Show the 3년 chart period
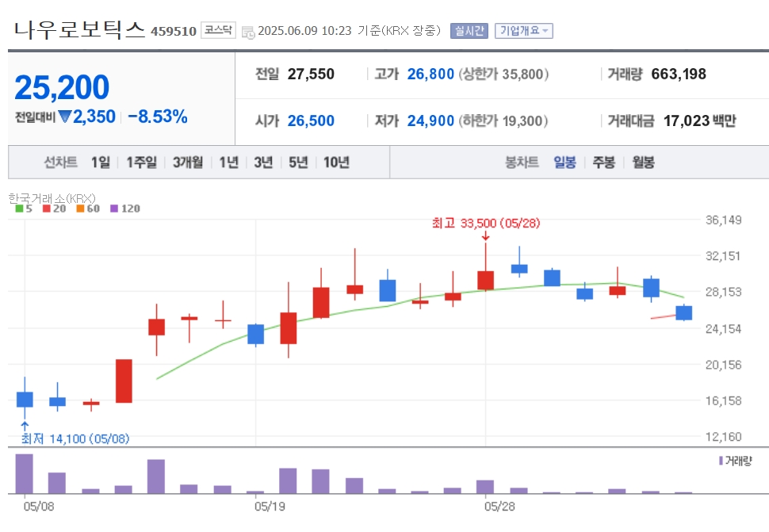 pos(263,163)
